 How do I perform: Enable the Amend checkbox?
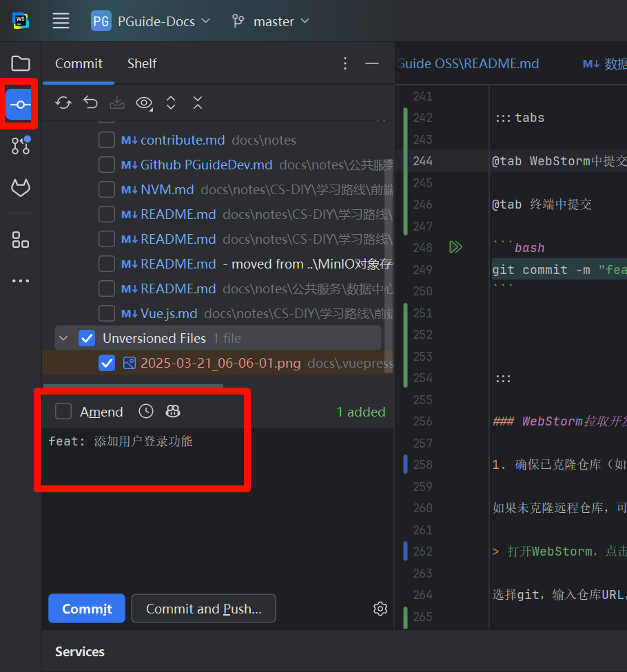(63, 412)
